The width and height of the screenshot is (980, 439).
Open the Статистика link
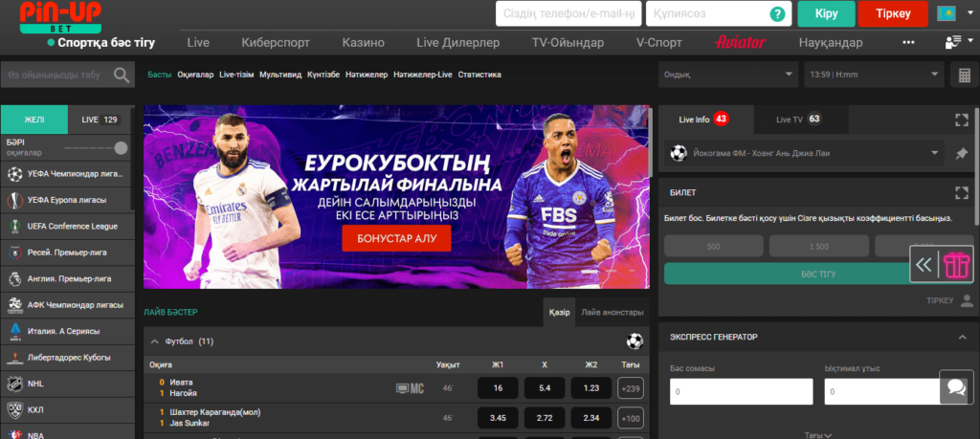tap(479, 75)
